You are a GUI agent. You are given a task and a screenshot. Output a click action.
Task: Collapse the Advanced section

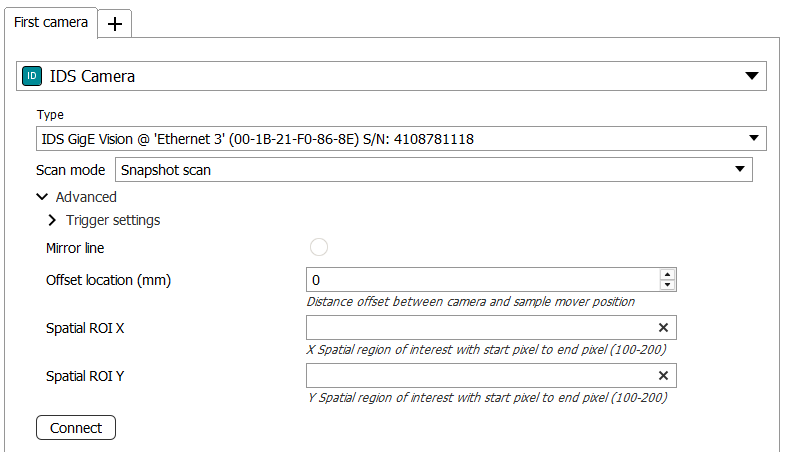pyautogui.click(x=42, y=197)
